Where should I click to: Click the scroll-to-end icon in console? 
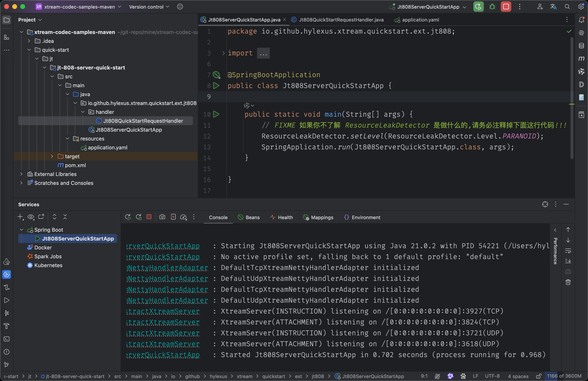click(568, 261)
